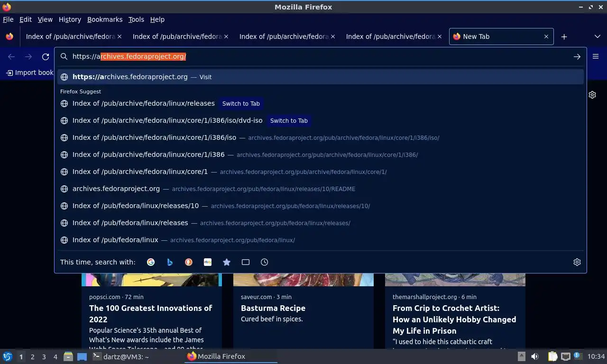
Task: Open From Crip to Crochet Artist article
Action: tap(454, 319)
